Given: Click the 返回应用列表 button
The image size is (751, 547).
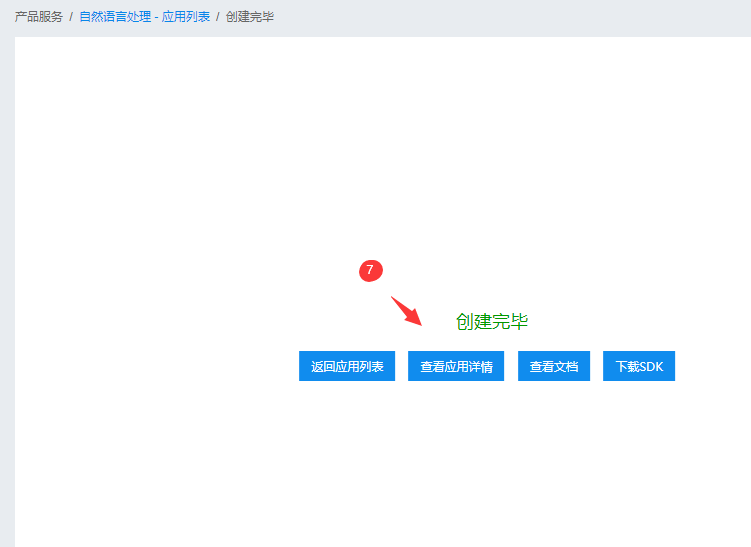Looking at the screenshot, I should [x=347, y=367].
